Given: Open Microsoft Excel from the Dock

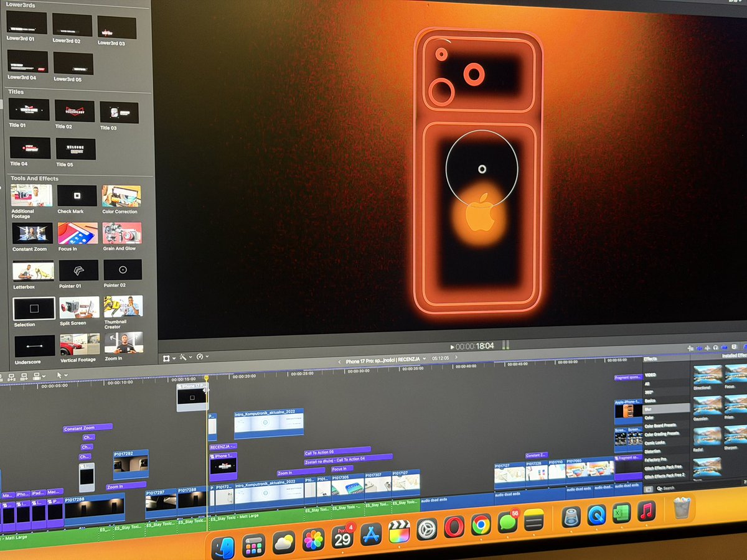Looking at the screenshot, I should point(621,513).
